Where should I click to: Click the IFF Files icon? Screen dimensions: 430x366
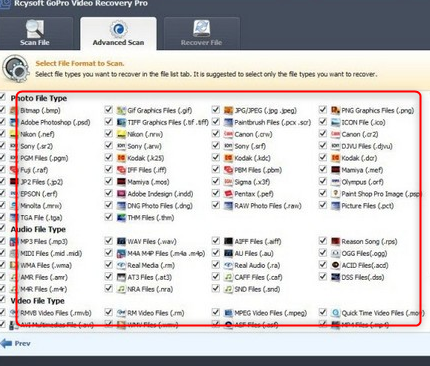(121, 170)
